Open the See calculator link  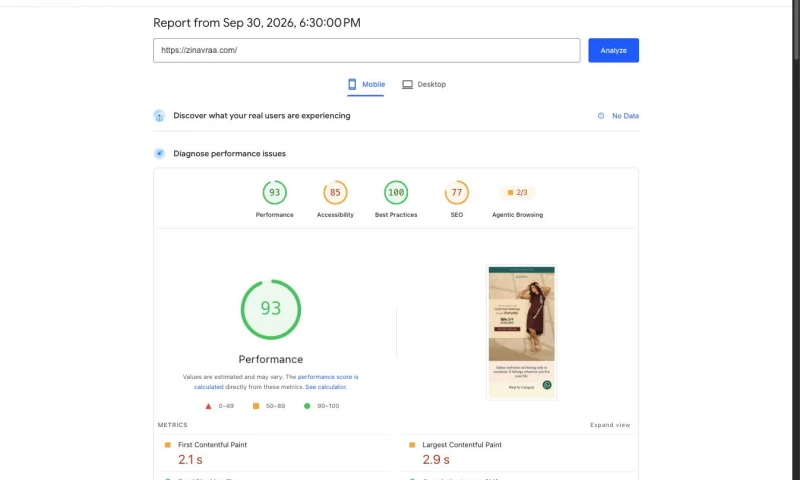click(326, 387)
